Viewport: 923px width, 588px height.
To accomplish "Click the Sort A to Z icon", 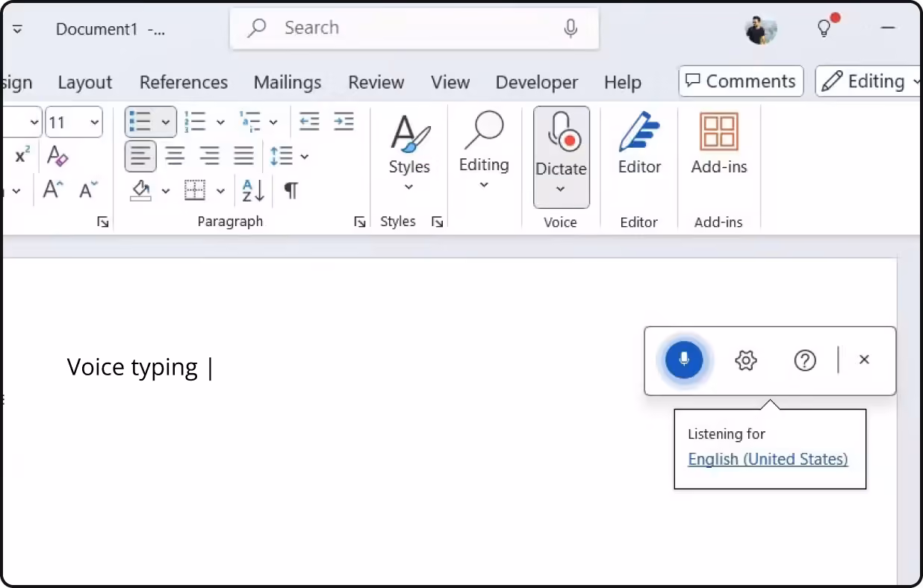I will pos(253,190).
